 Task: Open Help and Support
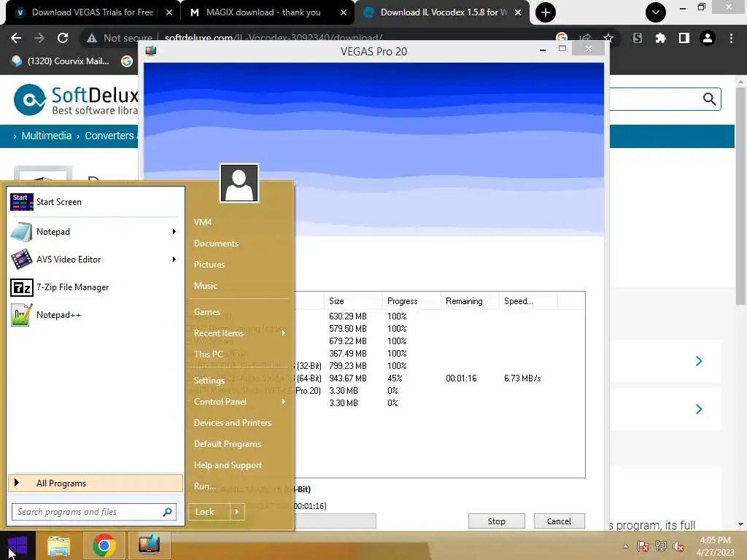[x=228, y=464]
